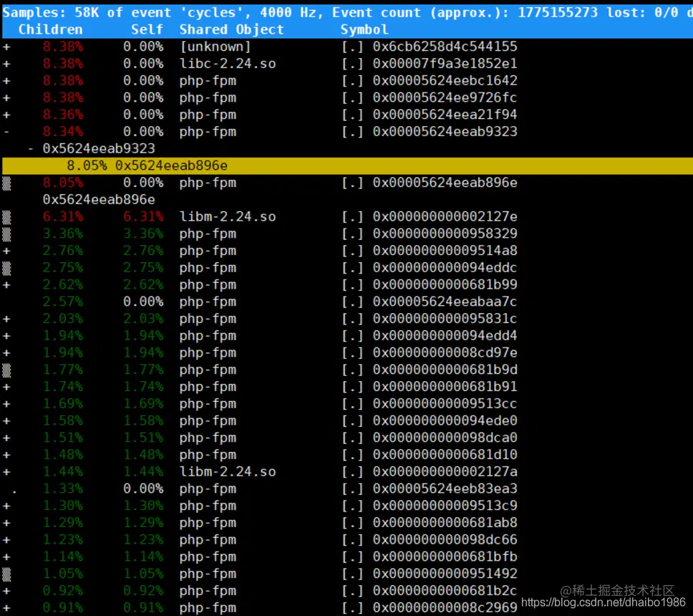Screen dimensions: 693x616
Task: Select symbol 0x00005624eeab896e in php-fpm row
Action: click(x=445, y=183)
